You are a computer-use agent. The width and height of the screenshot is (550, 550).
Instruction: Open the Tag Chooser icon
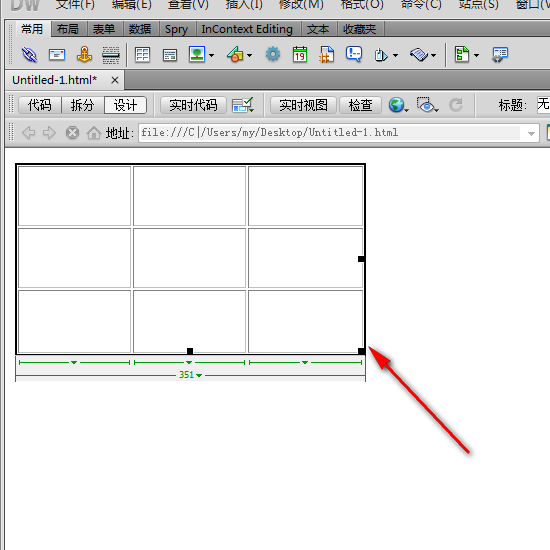point(500,55)
